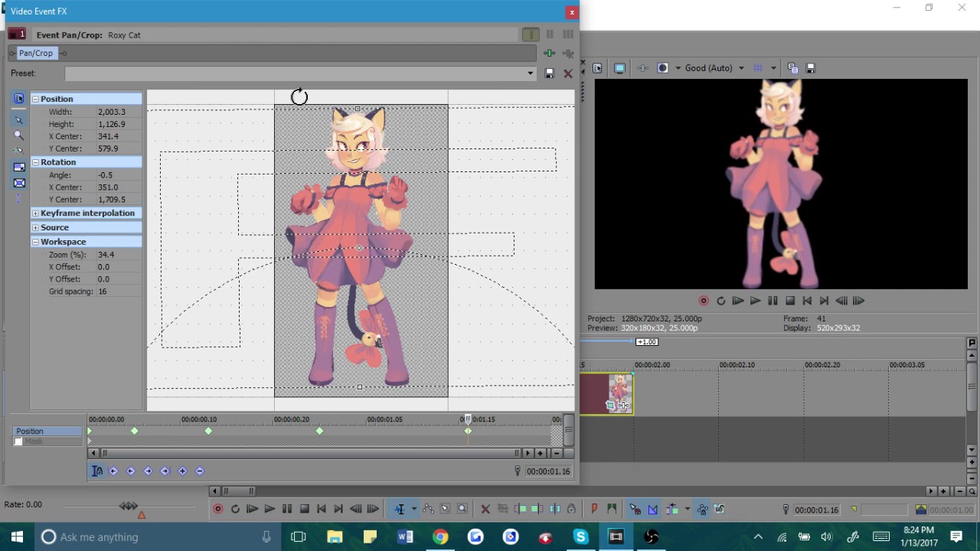Delete Keyframe with the minus diamond
This screenshot has width=980, height=551.
coord(200,471)
